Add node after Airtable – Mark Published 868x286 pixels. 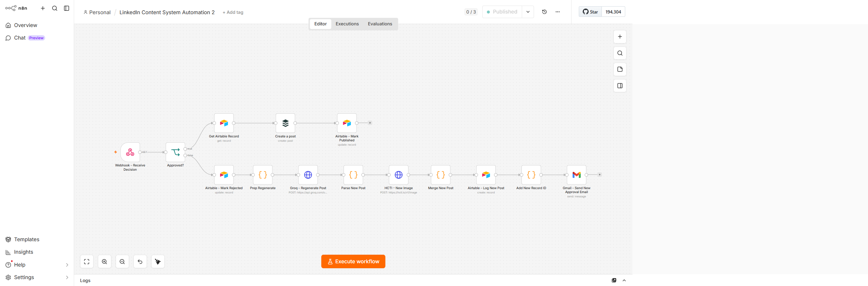point(370,123)
